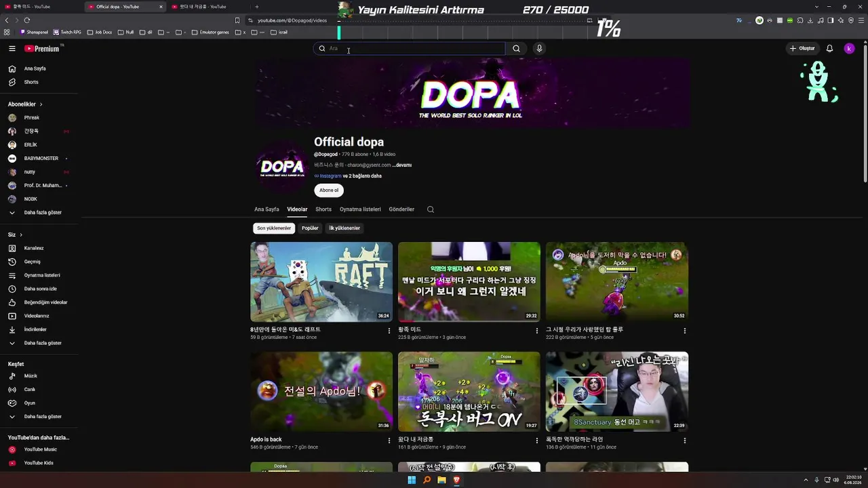Viewport: 868px width, 488px height.
Task: Open the browser main menu
Action: (861, 20)
